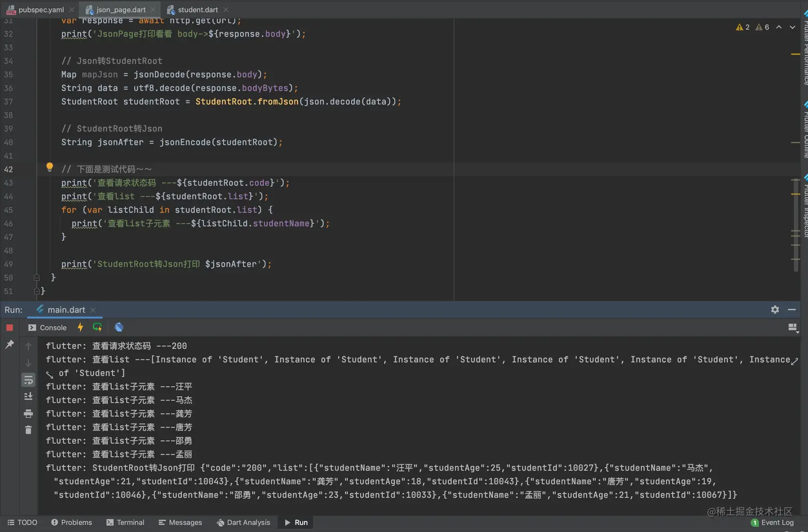
Task: Close the pubspec.yaml tab
Action: click(72, 10)
